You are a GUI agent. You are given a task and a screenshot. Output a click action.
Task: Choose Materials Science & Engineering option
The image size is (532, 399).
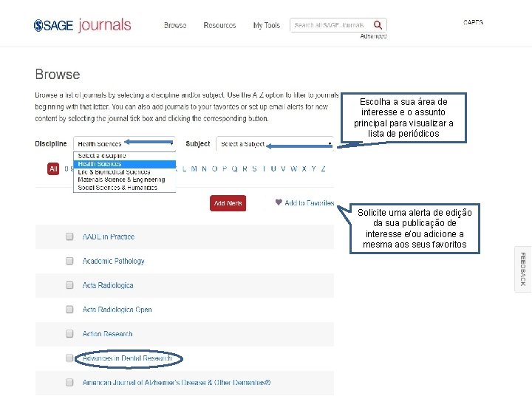pos(125,180)
